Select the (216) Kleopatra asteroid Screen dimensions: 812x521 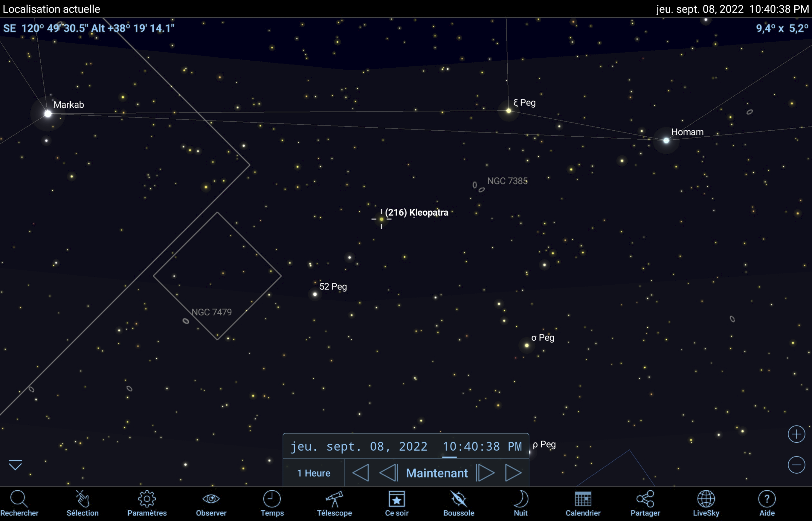[x=381, y=219]
